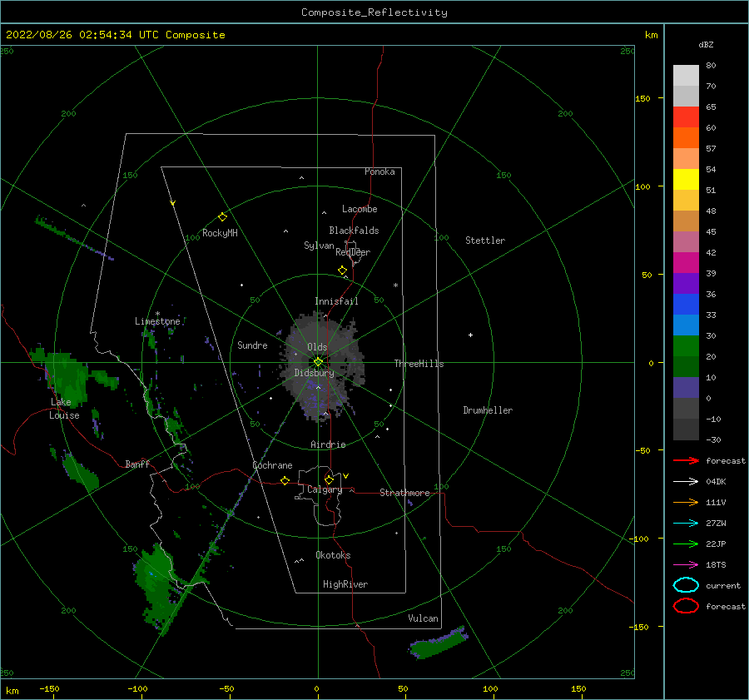Click the red forecast arrow in legend
Image resolution: width=749 pixels, height=700 pixels.
point(686,460)
